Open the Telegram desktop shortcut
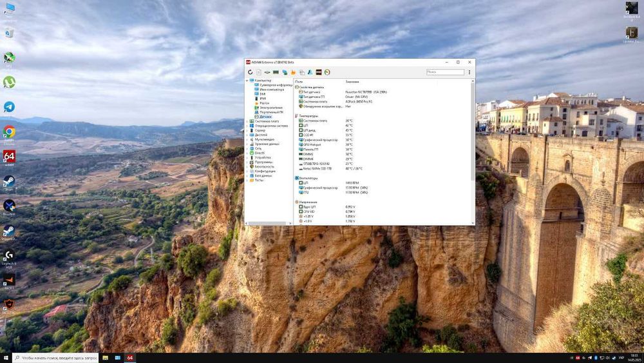The height and width of the screenshot is (363, 644). [9, 107]
